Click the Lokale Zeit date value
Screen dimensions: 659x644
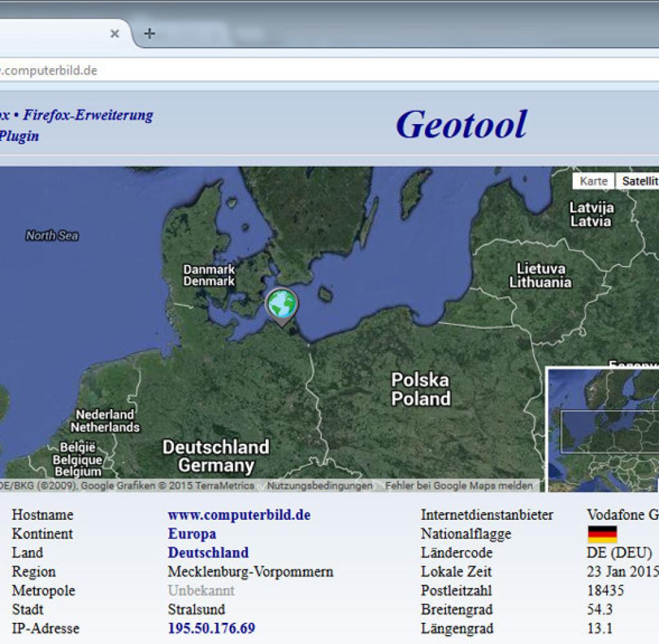pyautogui.click(x=623, y=572)
